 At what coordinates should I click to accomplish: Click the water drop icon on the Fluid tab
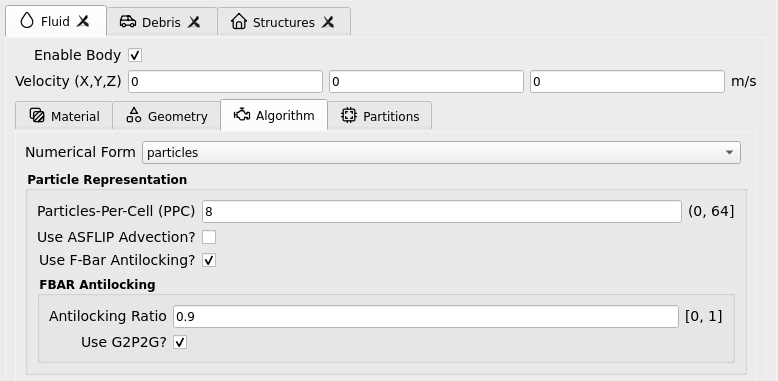click(27, 21)
